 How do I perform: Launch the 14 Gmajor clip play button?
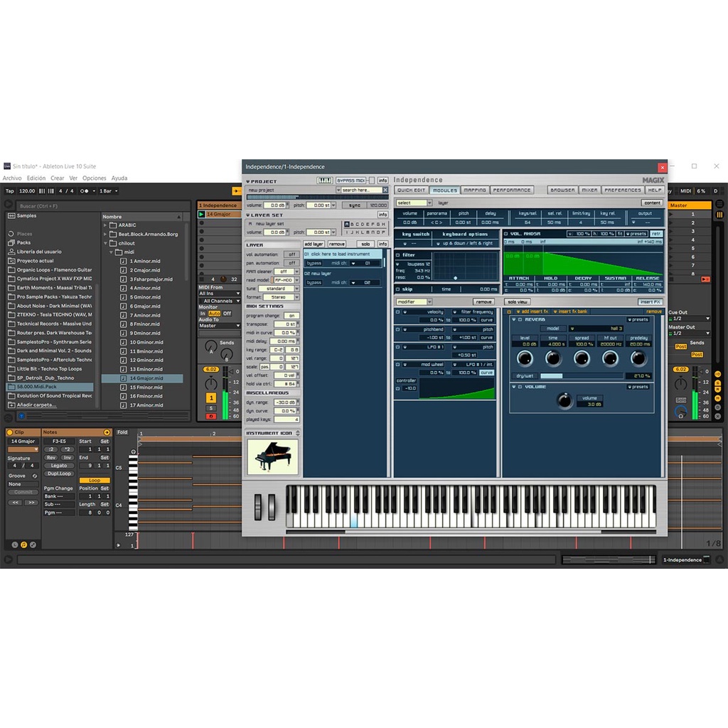coord(201,214)
